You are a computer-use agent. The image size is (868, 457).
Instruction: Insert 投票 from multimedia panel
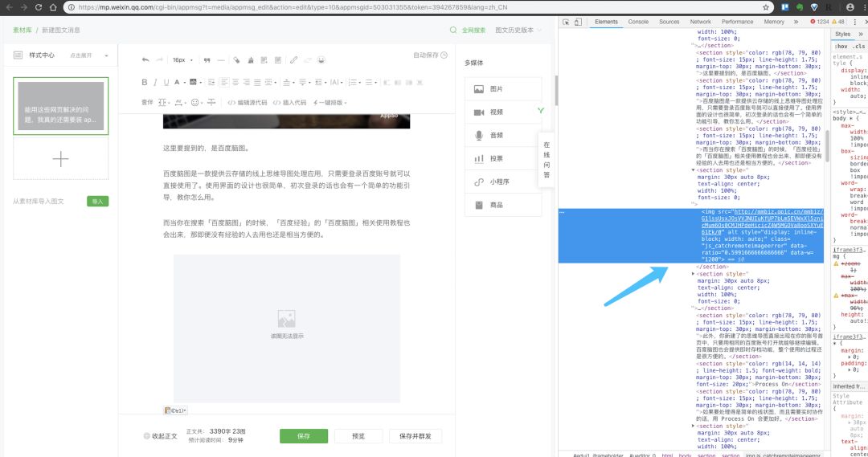[x=503, y=159]
